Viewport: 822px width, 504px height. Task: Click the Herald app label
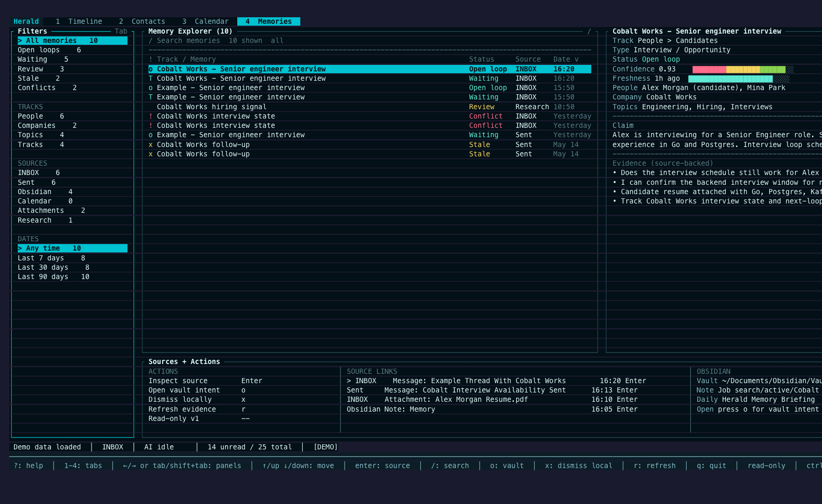[26, 21]
